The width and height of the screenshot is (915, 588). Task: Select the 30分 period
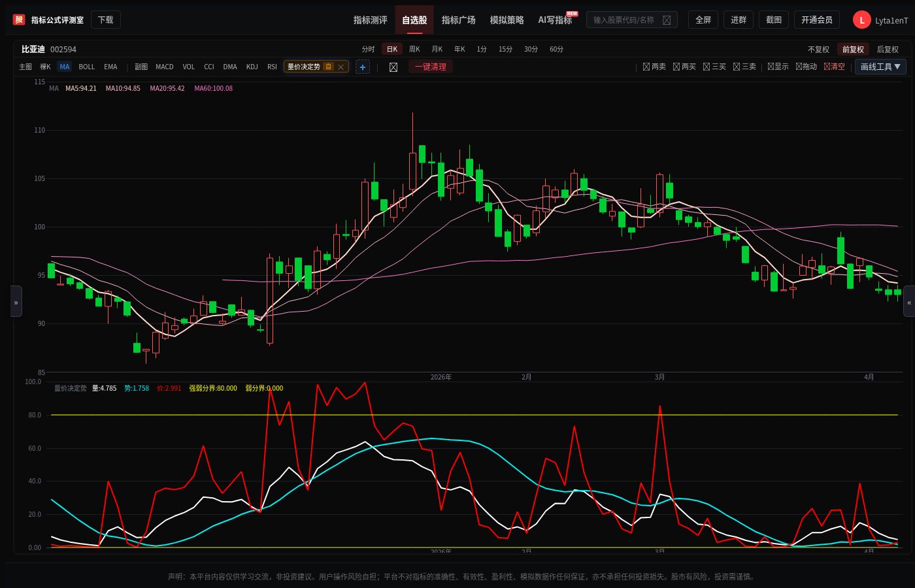531,50
